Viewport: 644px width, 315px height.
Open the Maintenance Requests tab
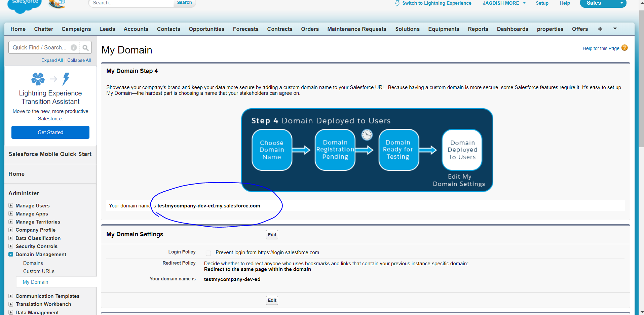click(357, 29)
